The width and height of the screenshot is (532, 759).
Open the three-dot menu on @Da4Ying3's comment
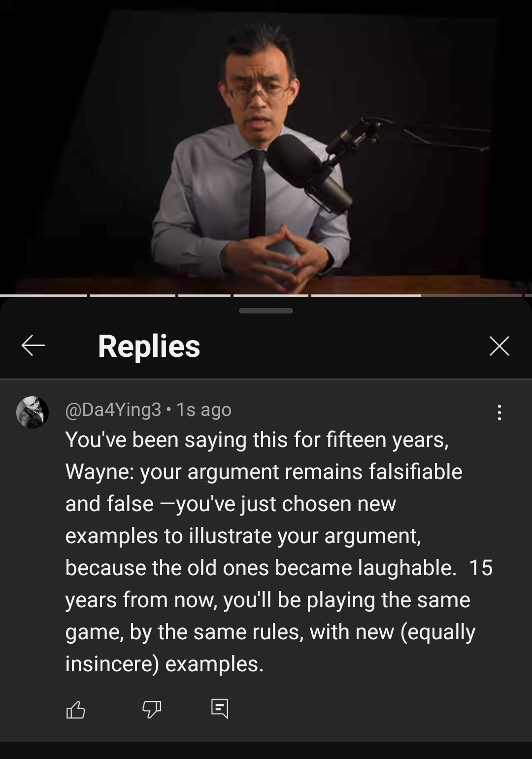(499, 413)
